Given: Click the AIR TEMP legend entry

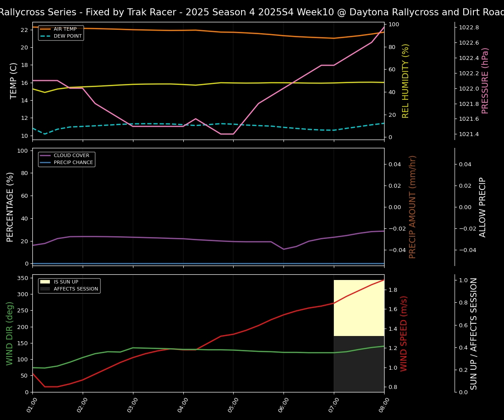Looking at the screenshot, I should 65,29.
